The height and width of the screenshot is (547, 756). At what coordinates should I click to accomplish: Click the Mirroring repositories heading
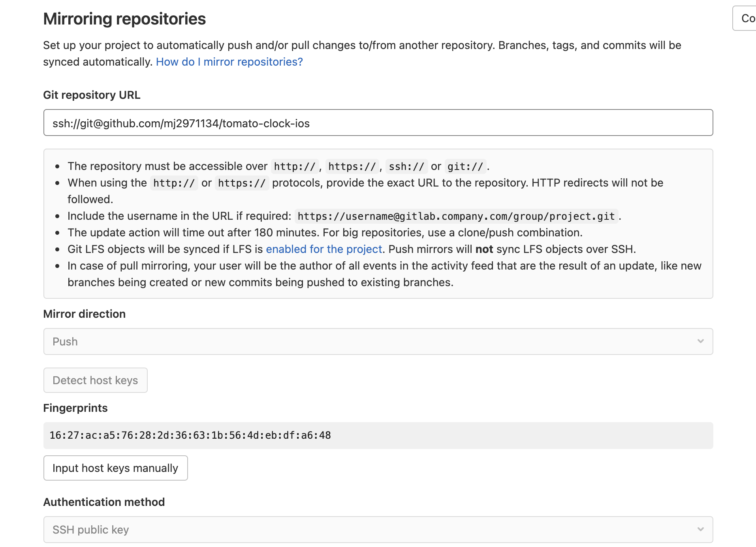124,19
